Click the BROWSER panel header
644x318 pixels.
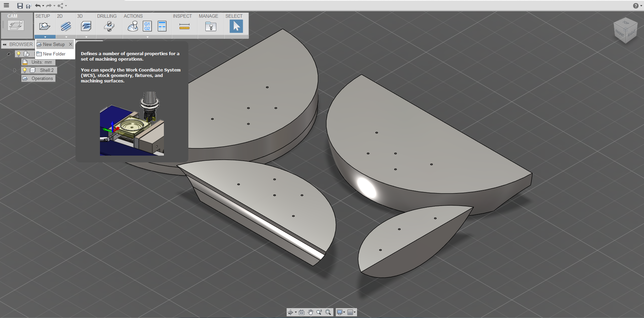21,44
